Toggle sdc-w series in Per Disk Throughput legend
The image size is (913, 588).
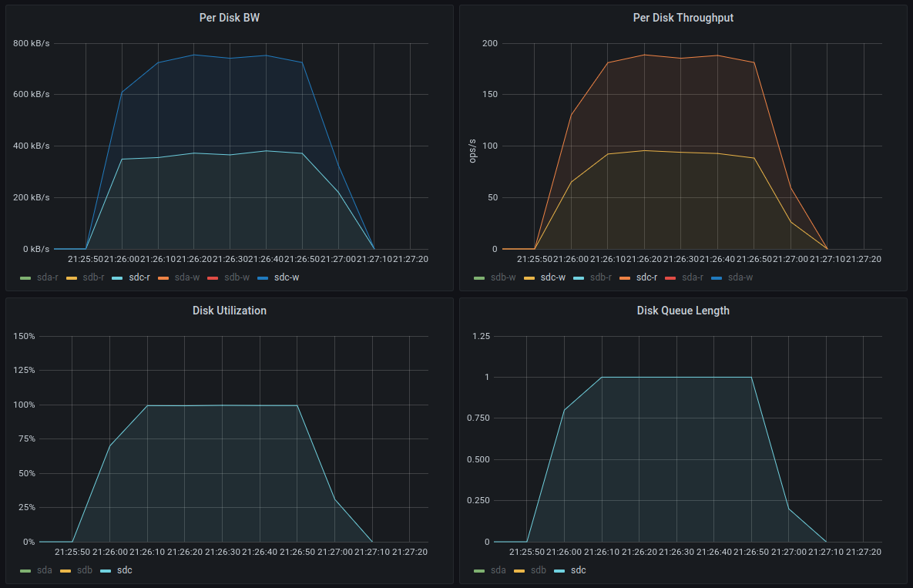pos(552,277)
